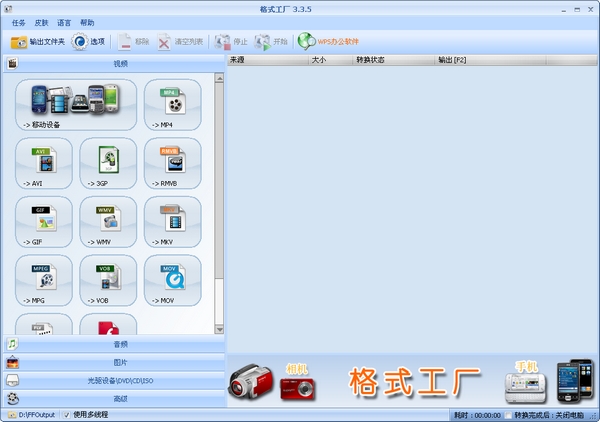Open 选项 options from the toolbar
This screenshot has height=422, width=600.
[x=88, y=42]
